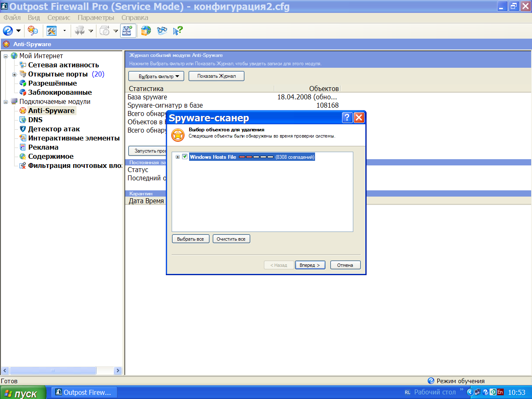Open the Сервис menu
The width and height of the screenshot is (532, 399).
(59, 17)
